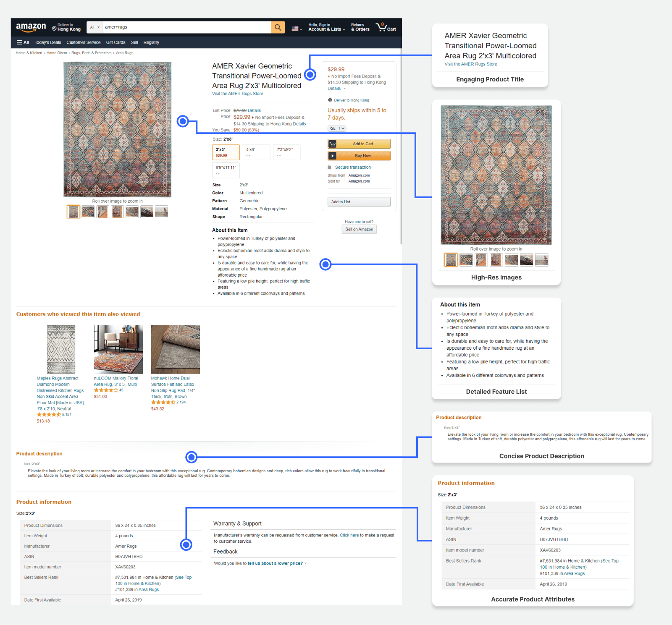Click the Add to List button

pos(359,202)
